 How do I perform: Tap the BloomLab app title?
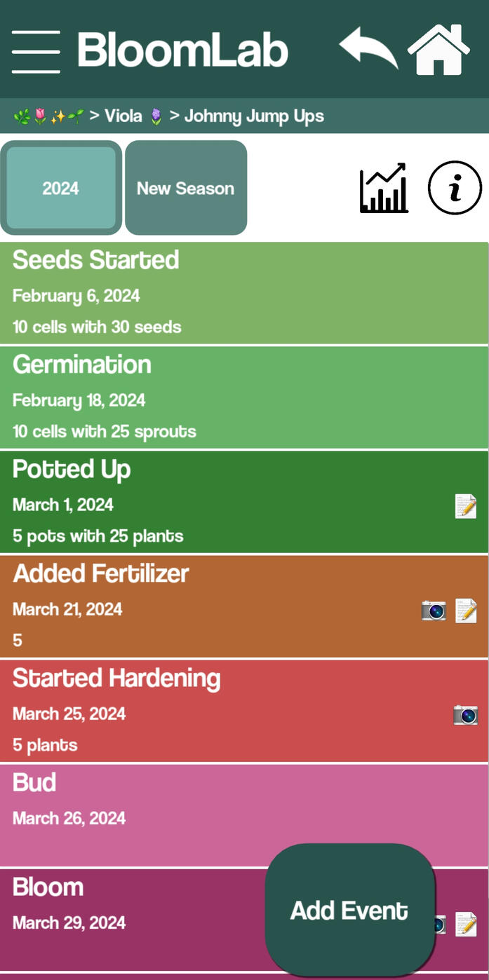click(182, 50)
